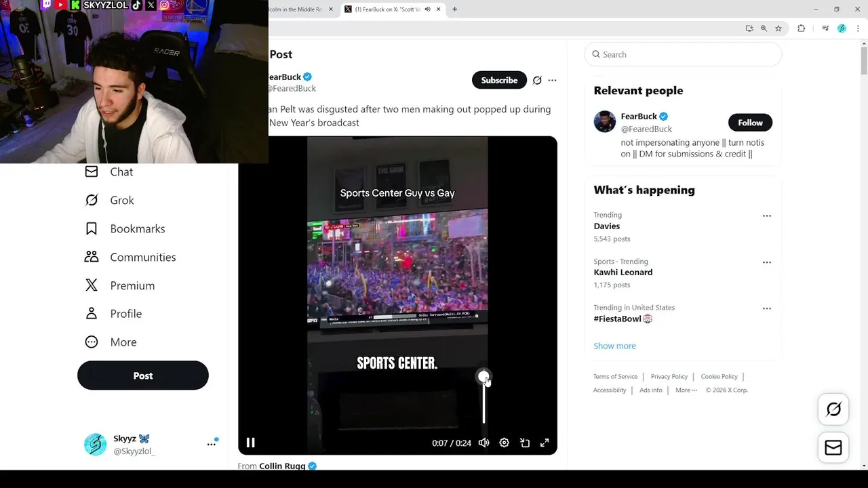Close the FearBuck on X tab
The height and width of the screenshot is (488, 868).
point(438,9)
